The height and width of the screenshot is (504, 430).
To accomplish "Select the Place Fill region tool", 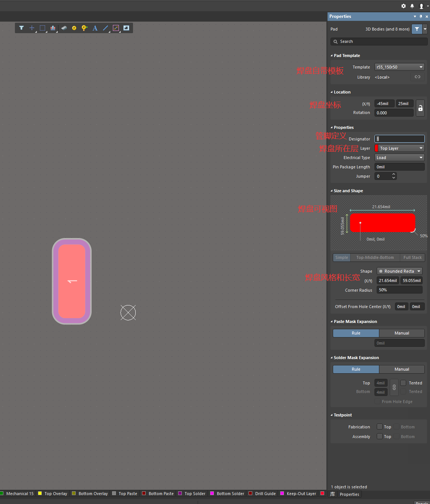I will pyautogui.click(x=126, y=28).
